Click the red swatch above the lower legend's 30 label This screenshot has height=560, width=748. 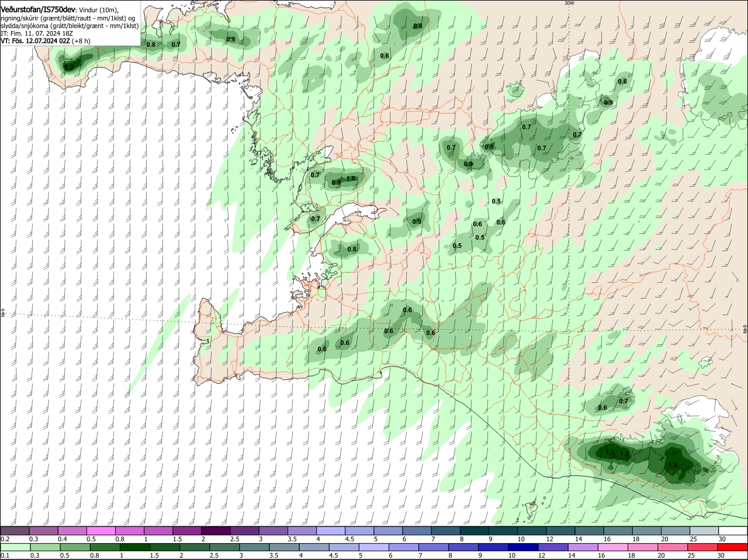coord(733,547)
